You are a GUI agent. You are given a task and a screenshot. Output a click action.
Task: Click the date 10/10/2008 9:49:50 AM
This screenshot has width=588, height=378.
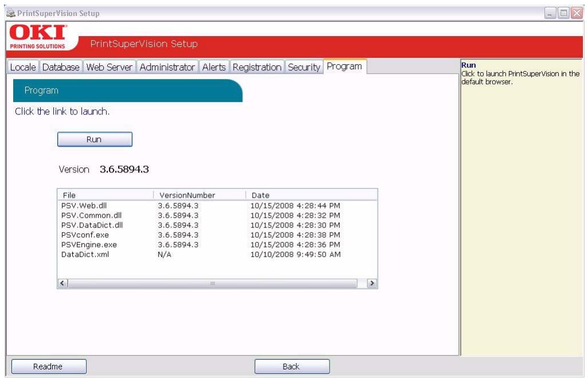tap(296, 254)
